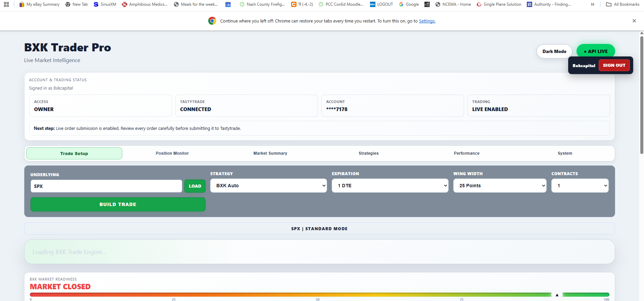644x301 pixels.
Task: Open the Authority - Finding bookmark
Action: (x=549, y=4)
